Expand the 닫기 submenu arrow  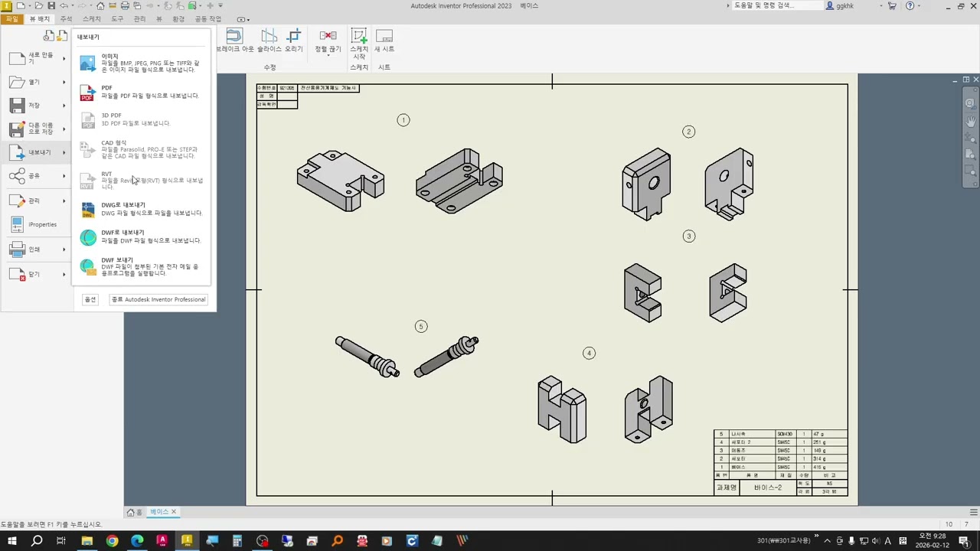pyautogui.click(x=64, y=274)
